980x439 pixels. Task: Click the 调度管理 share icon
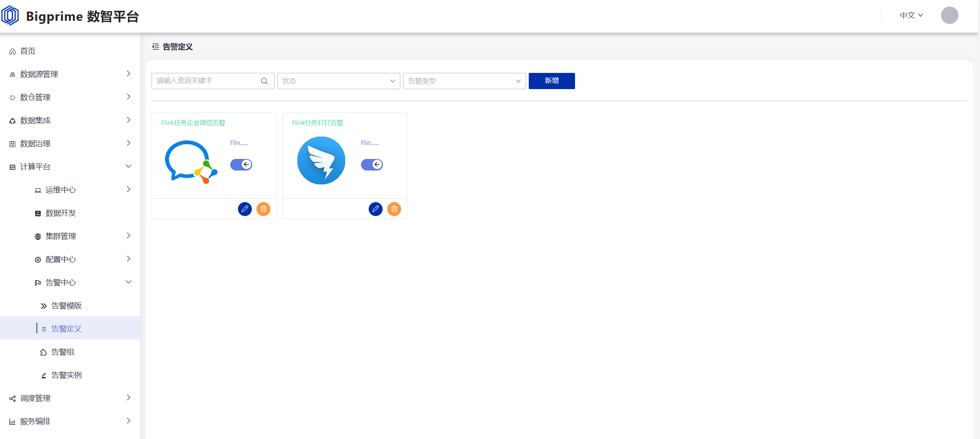12,398
